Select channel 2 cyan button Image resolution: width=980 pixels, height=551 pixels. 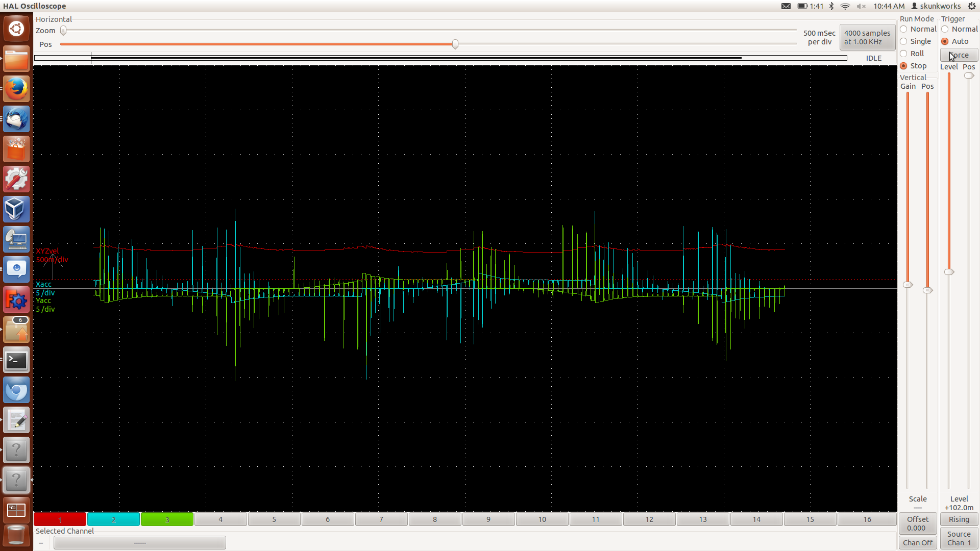click(113, 519)
